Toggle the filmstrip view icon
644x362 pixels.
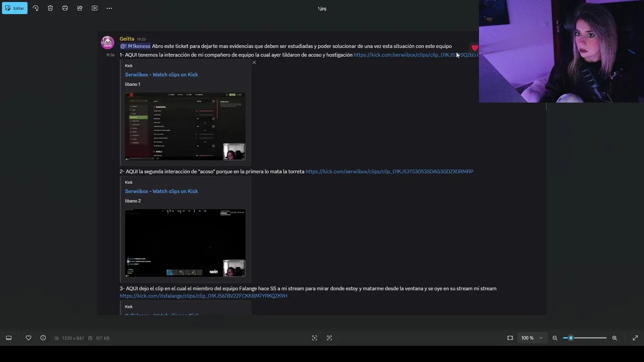tap(9, 338)
